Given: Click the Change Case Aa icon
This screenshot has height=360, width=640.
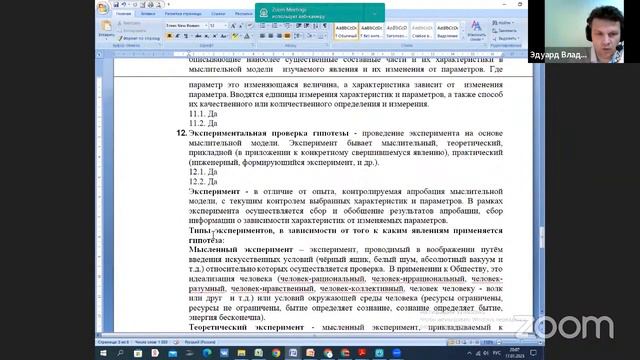Looking at the screenshot, I should [224, 36].
